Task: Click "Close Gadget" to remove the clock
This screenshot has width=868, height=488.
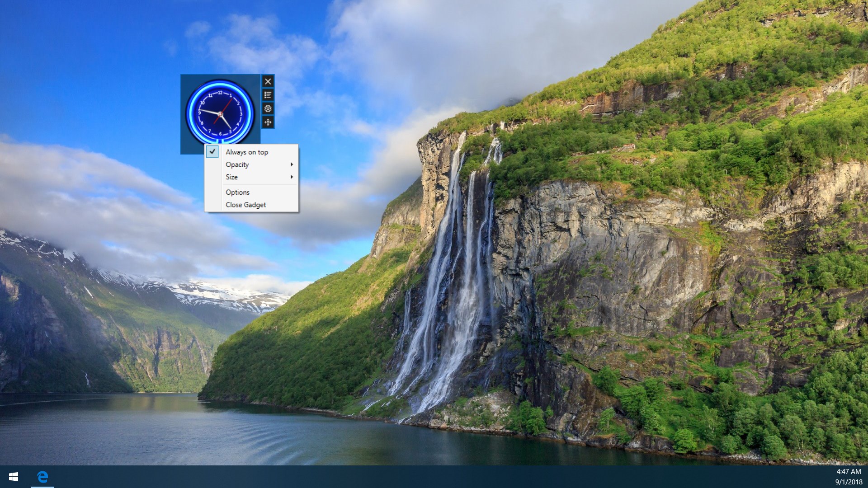Action: click(x=246, y=205)
